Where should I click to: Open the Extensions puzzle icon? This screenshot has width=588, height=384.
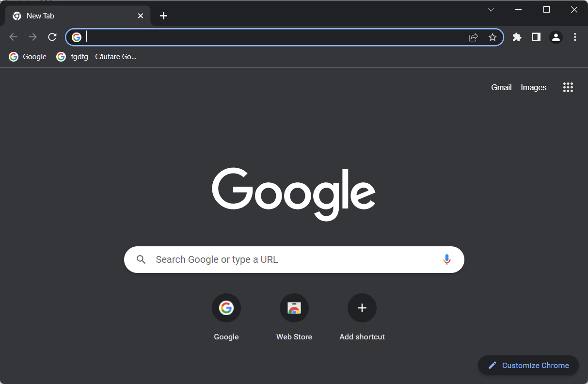[x=517, y=37]
